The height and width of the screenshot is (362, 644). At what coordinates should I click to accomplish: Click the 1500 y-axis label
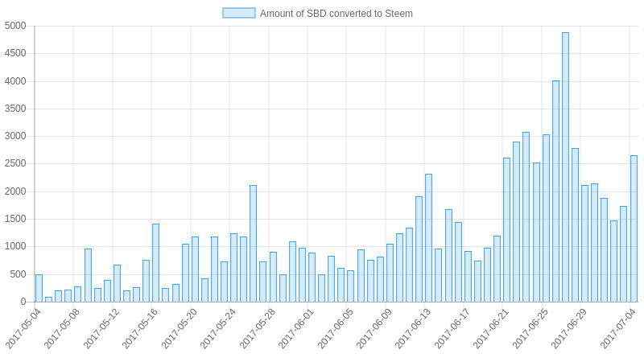click(x=15, y=219)
